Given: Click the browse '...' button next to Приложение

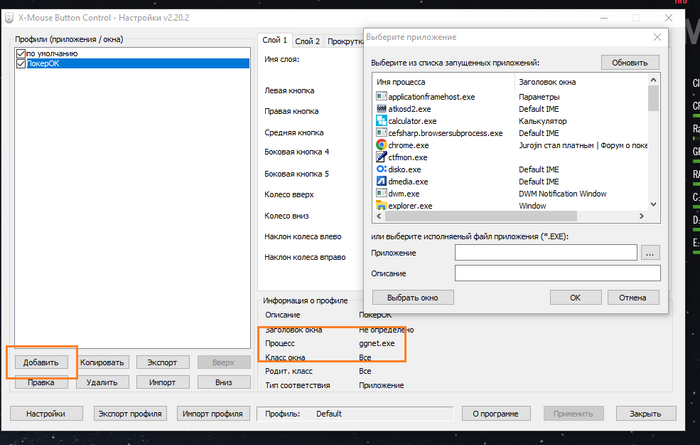Looking at the screenshot, I should 650,253.
